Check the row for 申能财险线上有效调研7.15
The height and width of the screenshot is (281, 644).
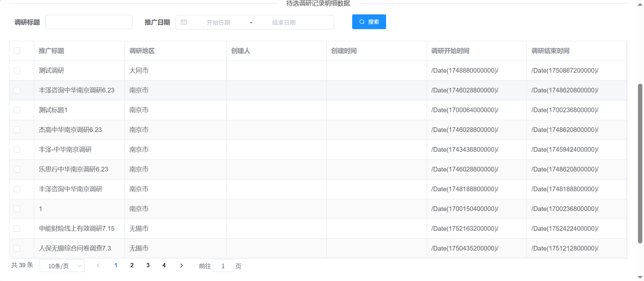[17, 228]
